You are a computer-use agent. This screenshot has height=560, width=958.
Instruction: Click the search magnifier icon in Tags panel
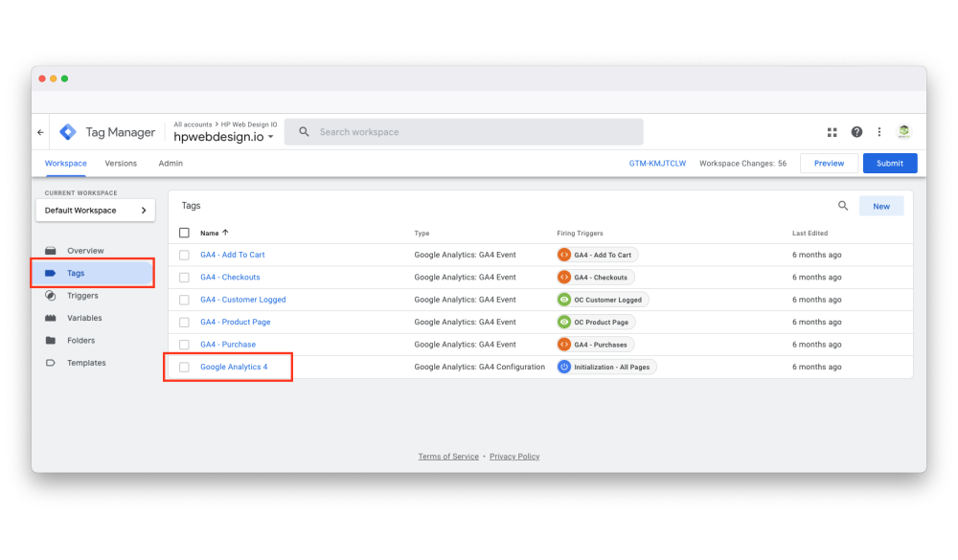843,206
